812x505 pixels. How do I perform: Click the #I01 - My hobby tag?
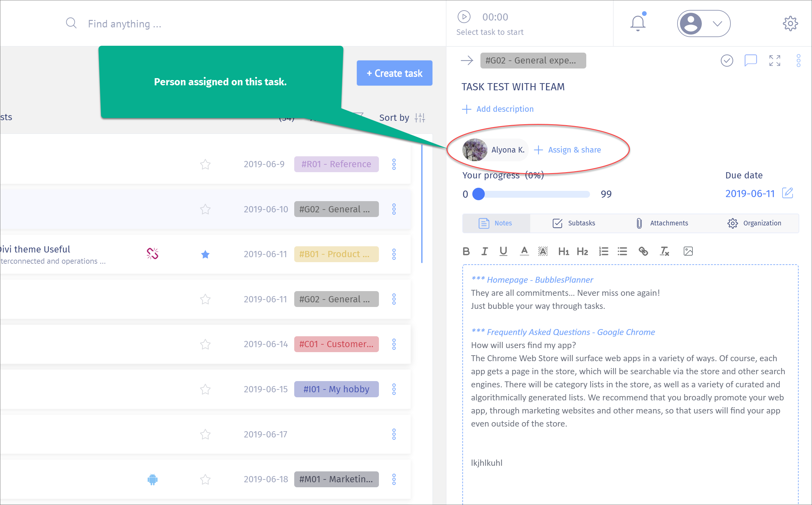[336, 389]
